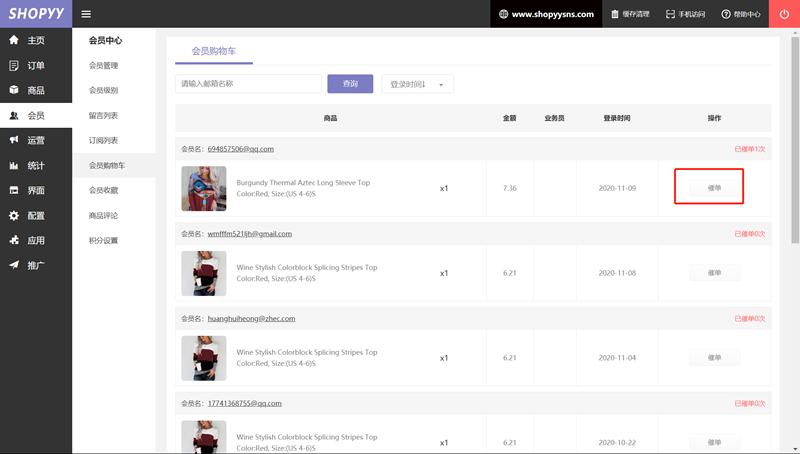Open 帮助中心 help center
This screenshot has height=454, width=800.
[x=740, y=14]
